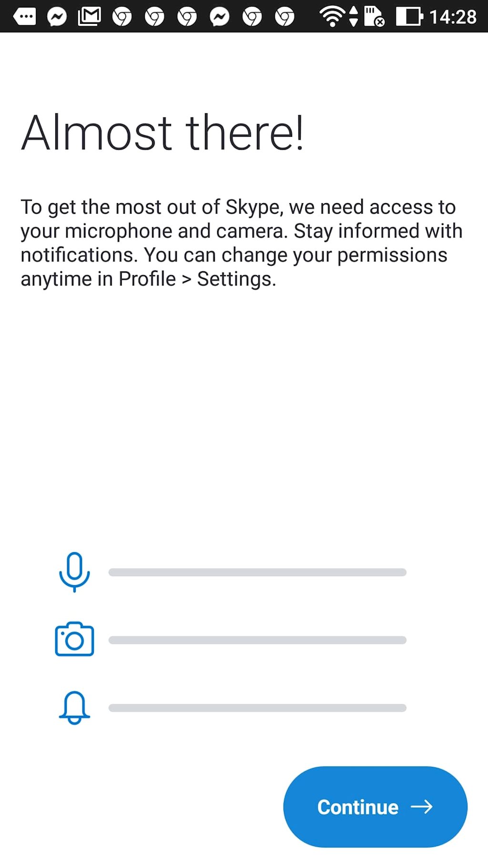Tap the battery level icon

pyautogui.click(x=409, y=17)
